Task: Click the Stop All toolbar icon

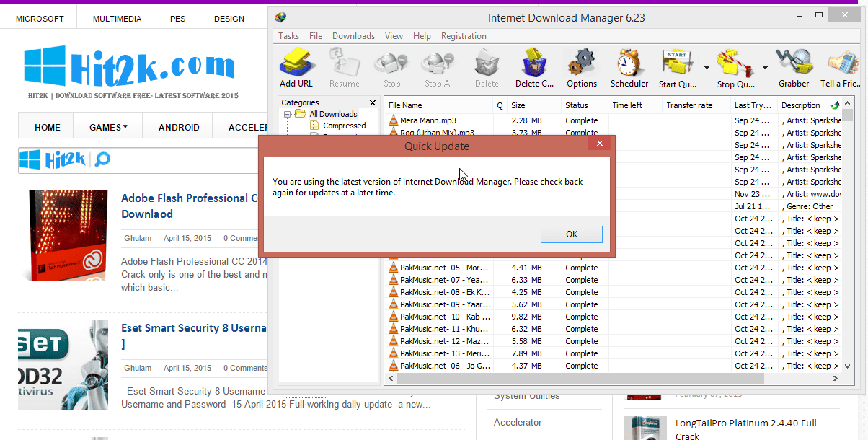Action: tap(438, 63)
